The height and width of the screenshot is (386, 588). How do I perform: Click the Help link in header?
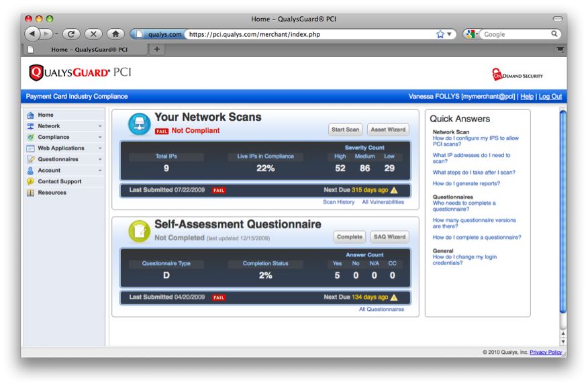[526, 97]
